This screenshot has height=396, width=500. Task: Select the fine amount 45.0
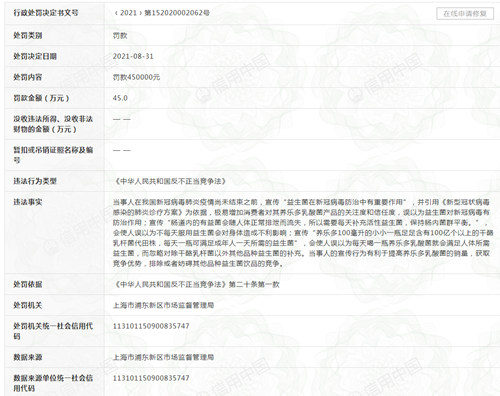point(120,98)
